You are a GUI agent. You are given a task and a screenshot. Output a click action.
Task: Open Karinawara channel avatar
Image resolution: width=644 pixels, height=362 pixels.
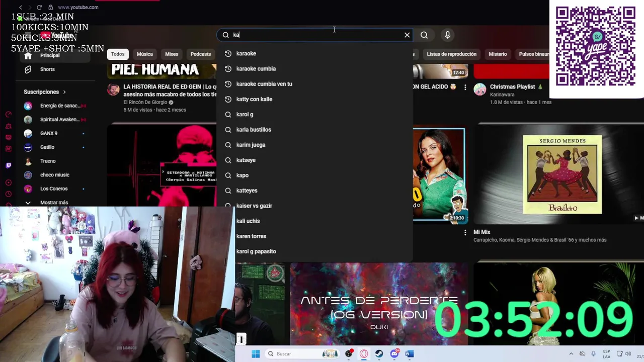coord(480,89)
